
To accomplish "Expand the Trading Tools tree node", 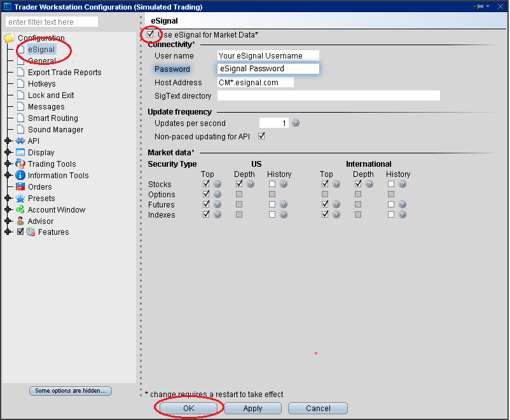I will coord(8,164).
